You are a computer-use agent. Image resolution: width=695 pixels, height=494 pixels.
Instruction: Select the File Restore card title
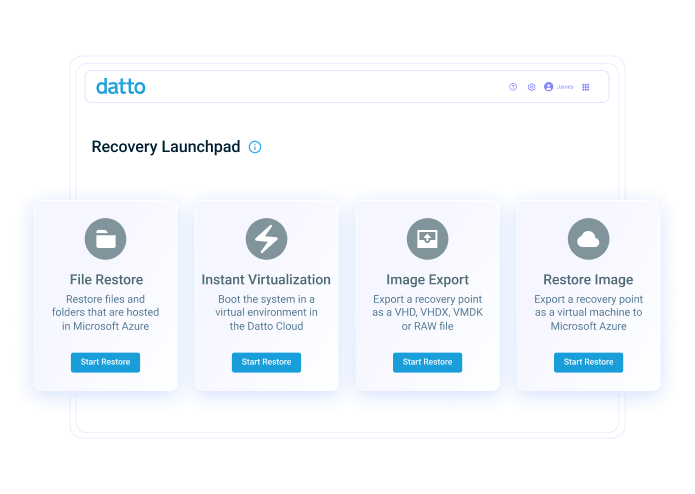pos(106,280)
